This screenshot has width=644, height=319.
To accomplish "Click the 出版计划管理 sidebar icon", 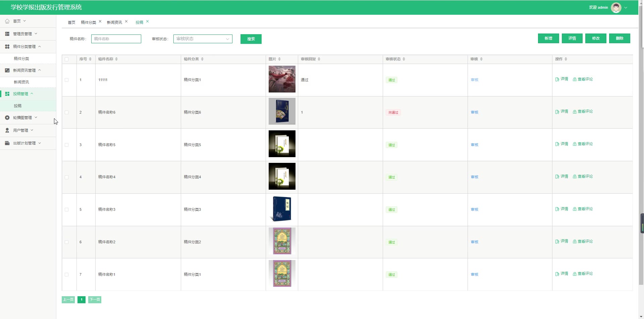I will [7, 143].
